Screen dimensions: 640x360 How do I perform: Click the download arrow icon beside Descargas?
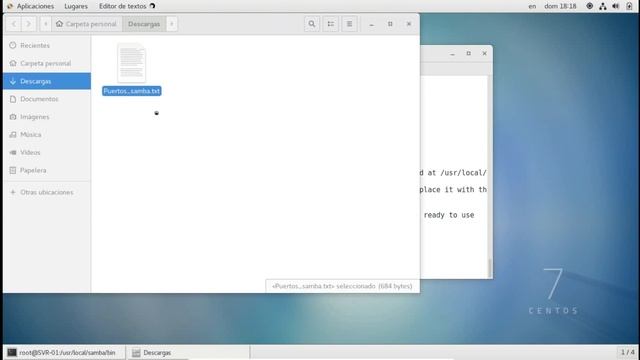point(13,81)
